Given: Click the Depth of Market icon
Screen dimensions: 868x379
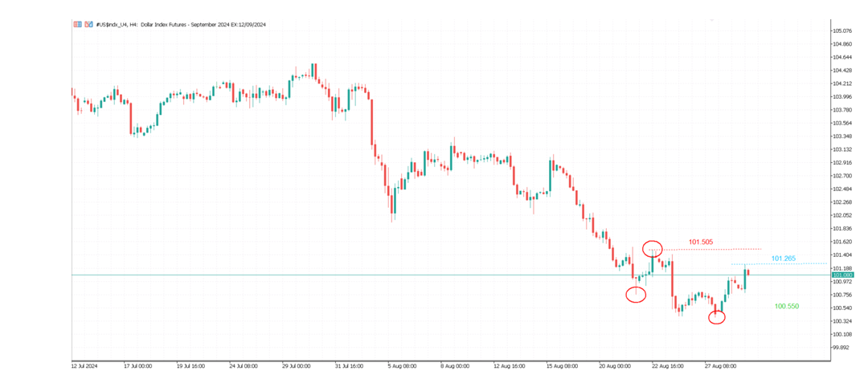Looking at the screenshot, I should 84,25.
